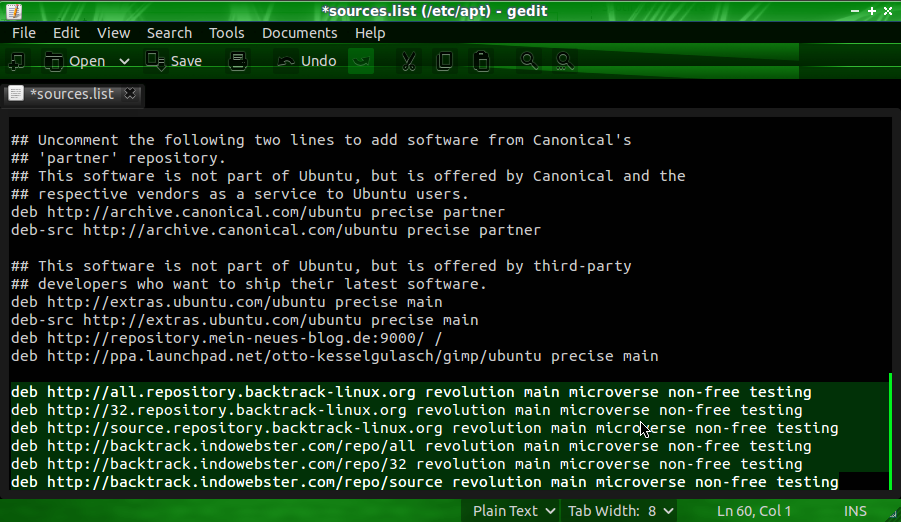Open the View menu

tap(113, 33)
